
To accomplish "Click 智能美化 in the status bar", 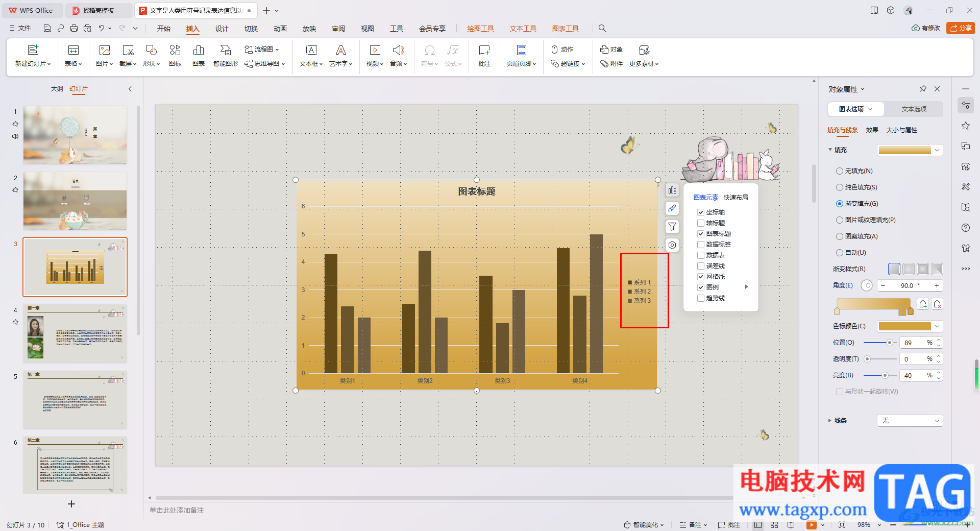I will click(643, 525).
